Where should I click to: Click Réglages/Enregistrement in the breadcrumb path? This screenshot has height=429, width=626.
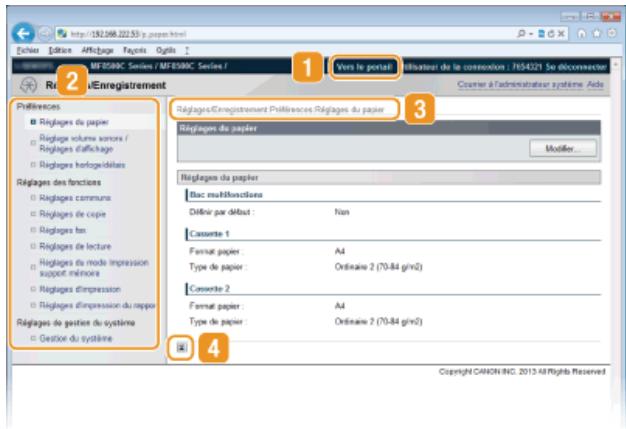pos(222,109)
